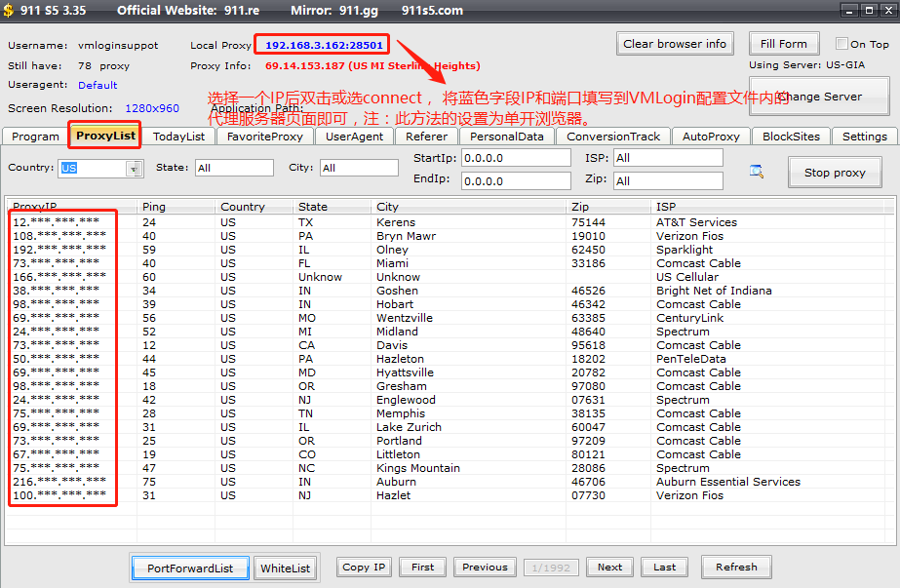The height and width of the screenshot is (588, 900).
Task: Click the Default useragent link
Action: click(98, 86)
